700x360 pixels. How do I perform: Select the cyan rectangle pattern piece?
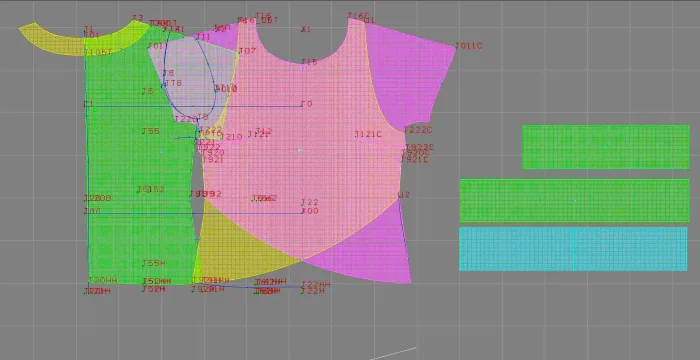coord(573,249)
